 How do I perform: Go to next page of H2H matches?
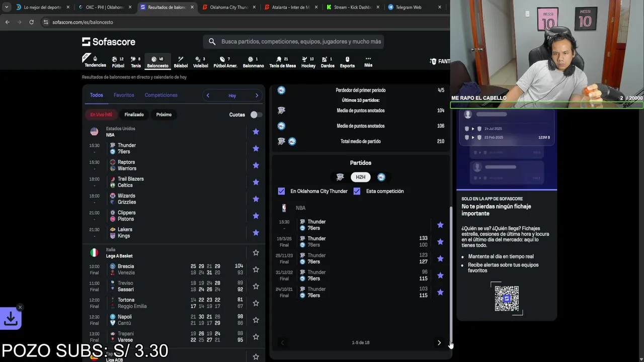[x=439, y=343]
